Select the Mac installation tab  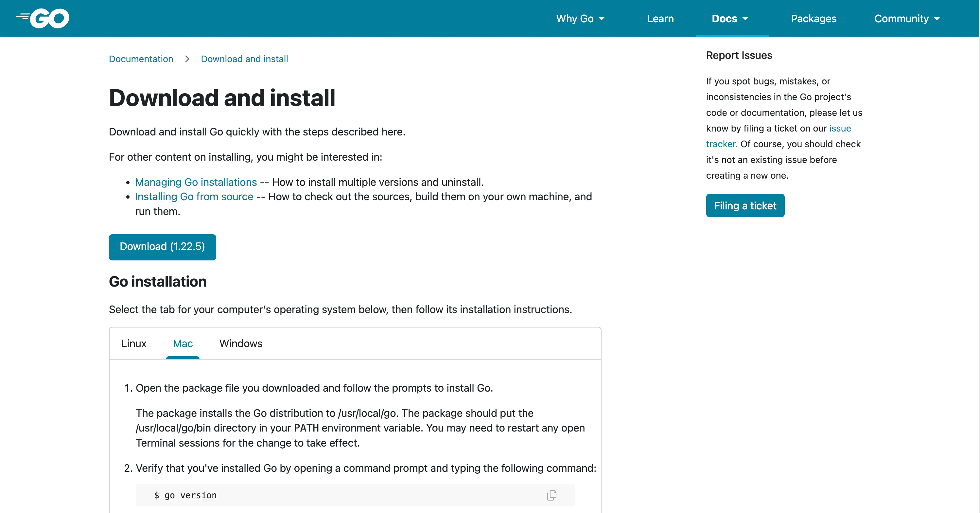(x=183, y=343)
